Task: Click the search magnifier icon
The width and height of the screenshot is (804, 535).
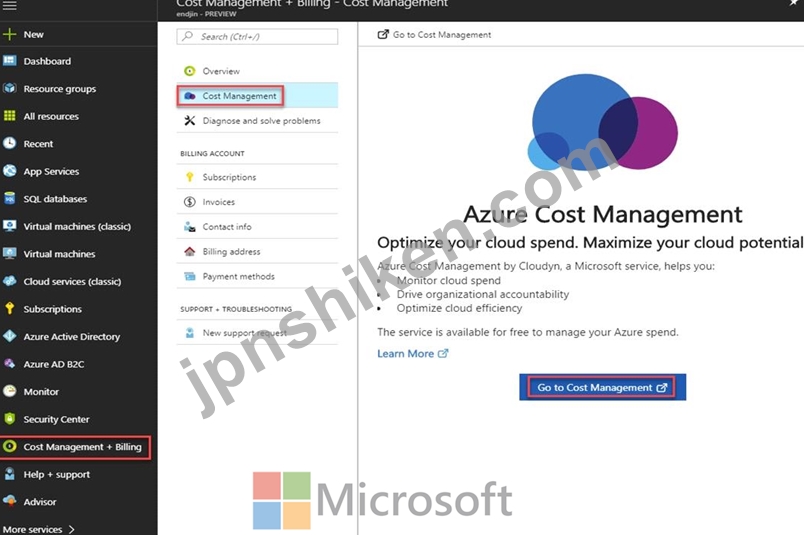Action: (188, 36)
